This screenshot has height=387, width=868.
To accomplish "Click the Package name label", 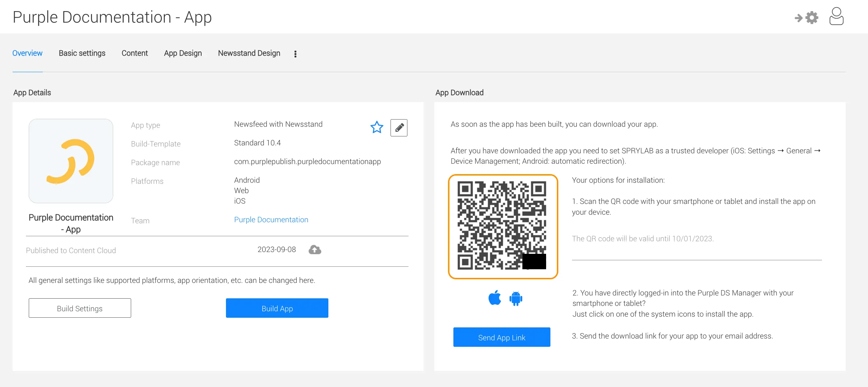I will [155, 163].
